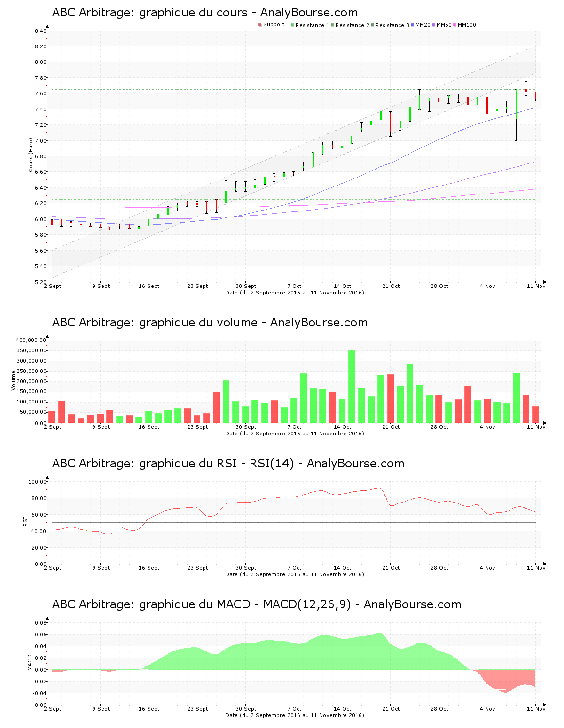The width and height of the screenshot is (564, 728).
Task: Click the 'Volume' vertical axis label
Action: coord(14,380)
